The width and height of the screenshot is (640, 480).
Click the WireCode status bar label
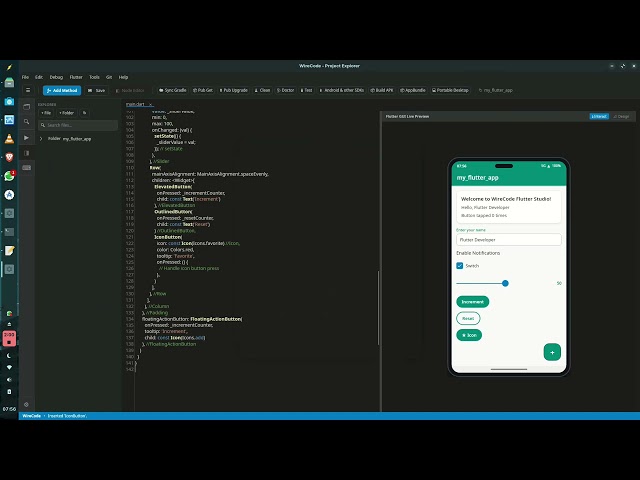[x=31, y=416]
